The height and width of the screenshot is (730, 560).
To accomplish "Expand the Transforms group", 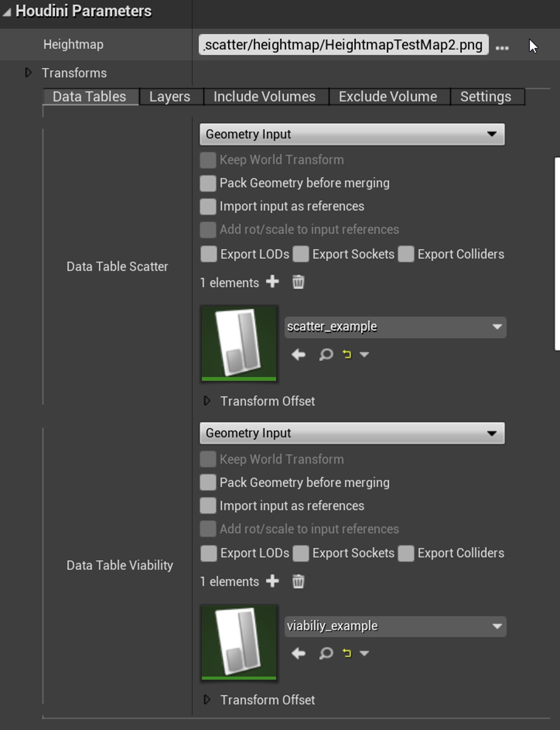I will tap(28, 72).
